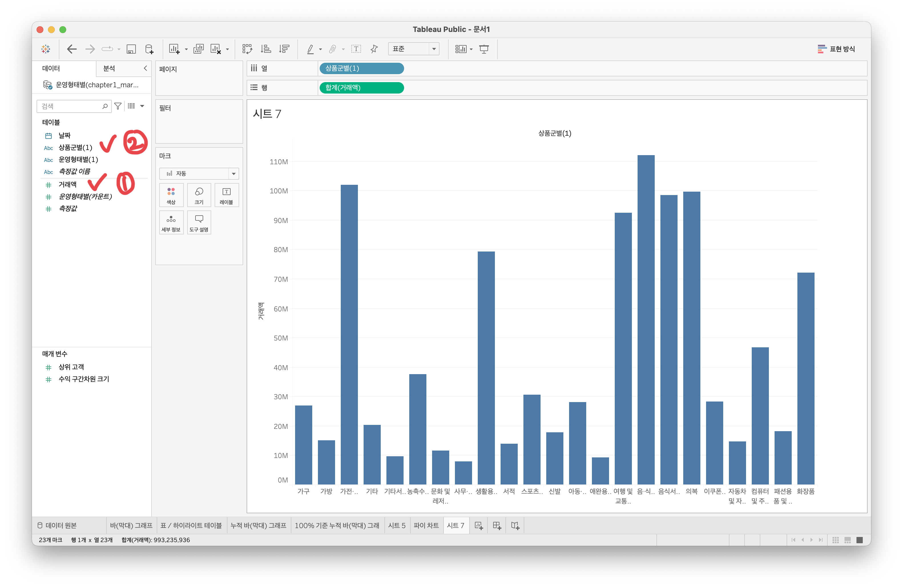Switch to the 분석 tab
The image size is (903, 588).
pyautogui.click(x=109, y=68)
